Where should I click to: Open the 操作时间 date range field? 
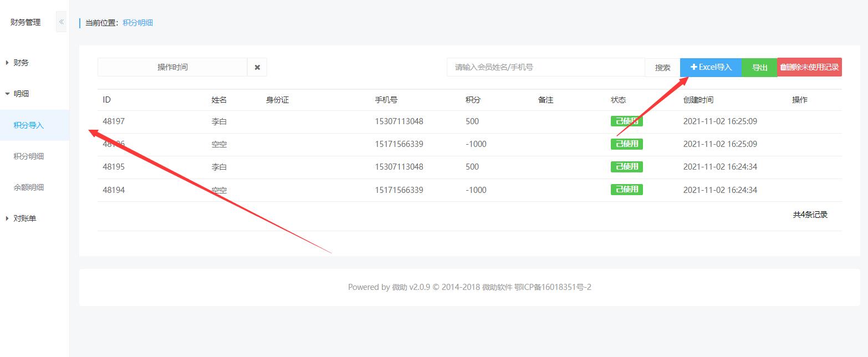172,67
